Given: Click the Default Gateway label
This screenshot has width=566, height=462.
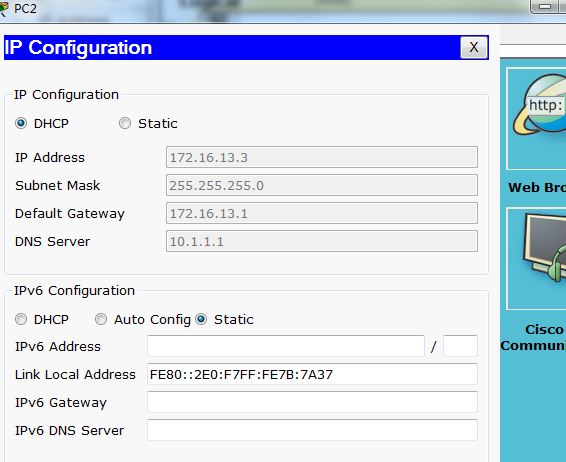Looking at the screenshot, I should coord(70,214).
